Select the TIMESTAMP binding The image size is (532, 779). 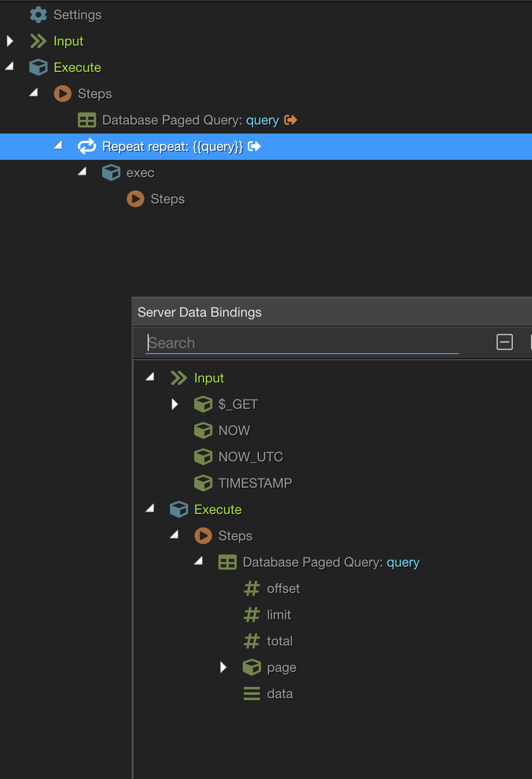coord(255,483)
